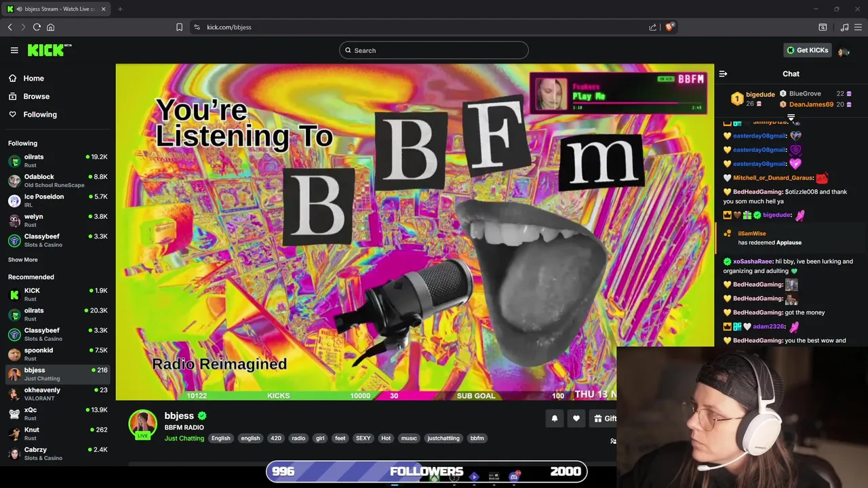Select the music tag

[x=409, y=439]
